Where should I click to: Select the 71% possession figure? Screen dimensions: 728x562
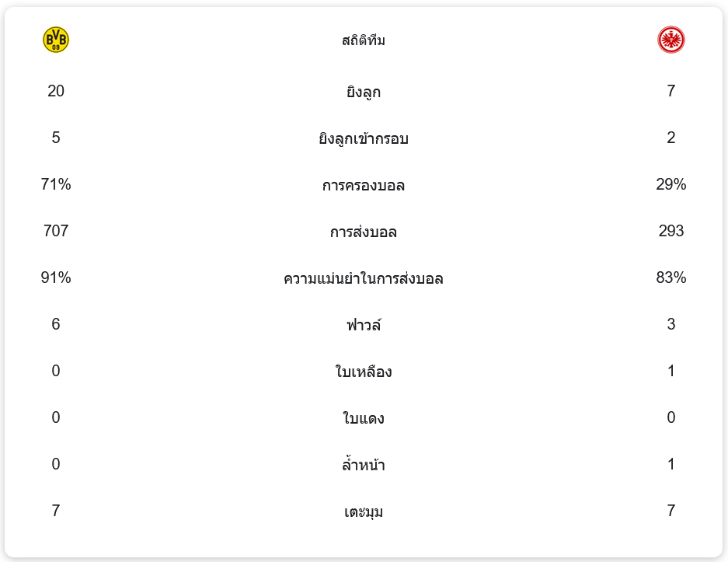point(56,184)
